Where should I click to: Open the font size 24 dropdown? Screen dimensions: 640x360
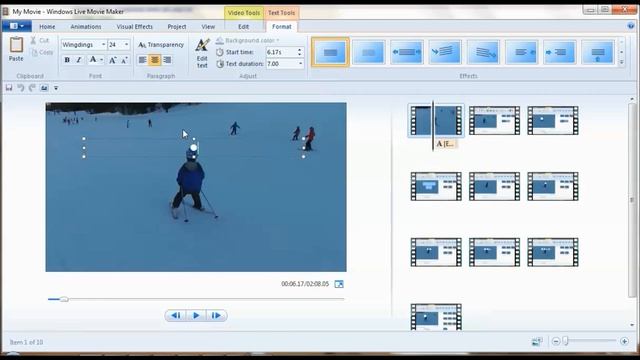click(127, 44)
